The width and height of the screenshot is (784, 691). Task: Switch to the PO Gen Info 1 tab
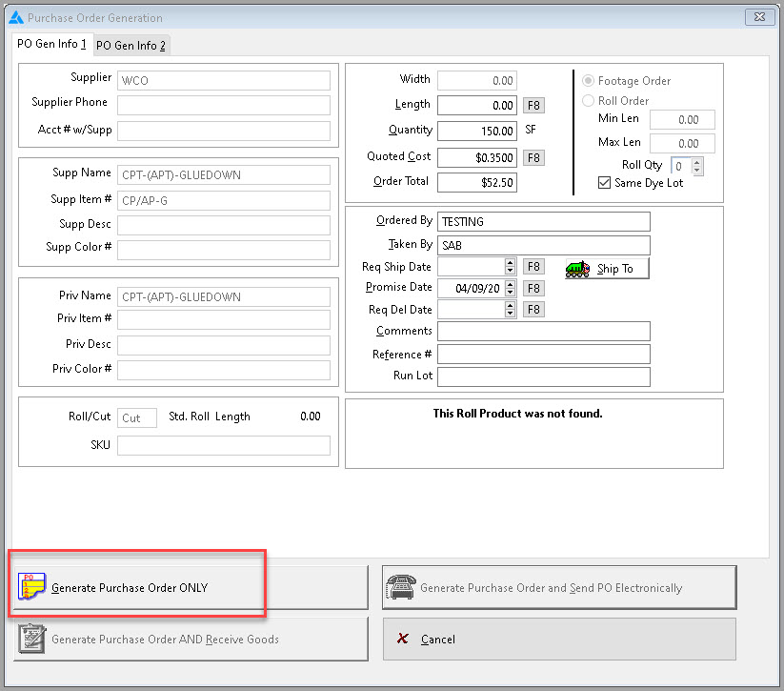(51, 44)
